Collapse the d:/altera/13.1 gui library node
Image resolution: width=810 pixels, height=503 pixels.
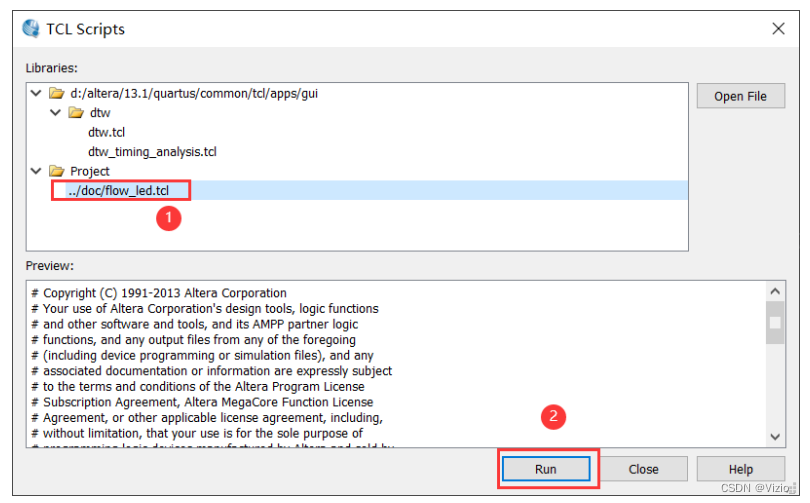click(36, 93)
